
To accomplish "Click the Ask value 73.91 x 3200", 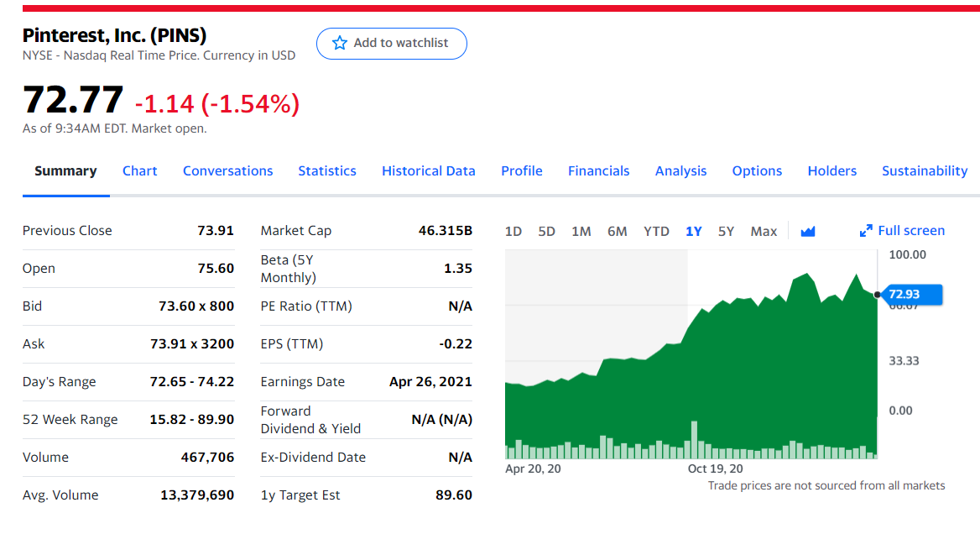I will 192,344.
